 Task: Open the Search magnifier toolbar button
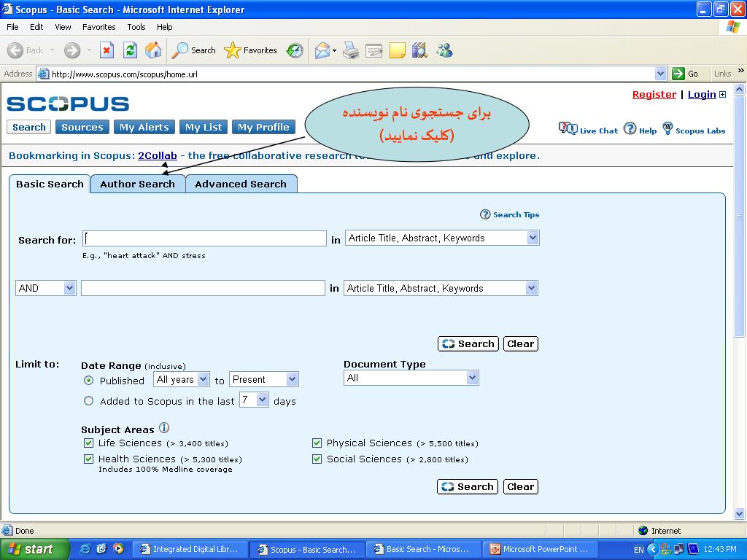(x=193, y=50)
